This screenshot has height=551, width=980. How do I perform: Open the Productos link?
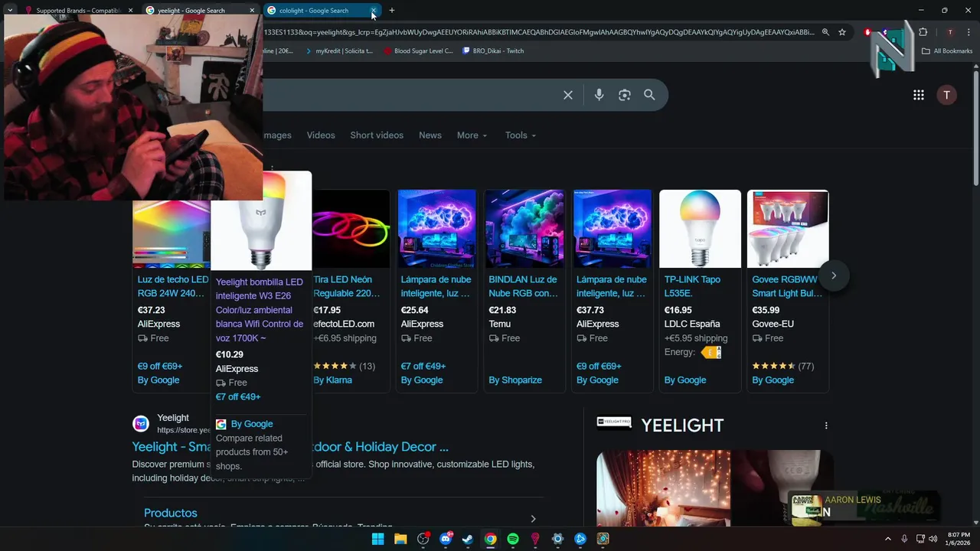[171, 513]
